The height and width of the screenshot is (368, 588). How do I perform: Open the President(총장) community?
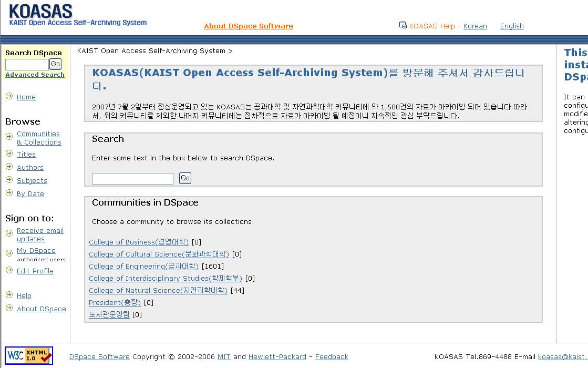pyautogui.click(x=115, y=302)
